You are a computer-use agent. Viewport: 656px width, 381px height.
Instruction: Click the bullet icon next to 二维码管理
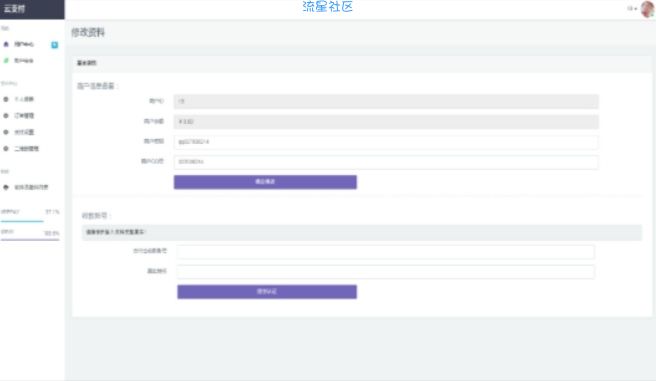pyautogui.click(x=6, y=148)
